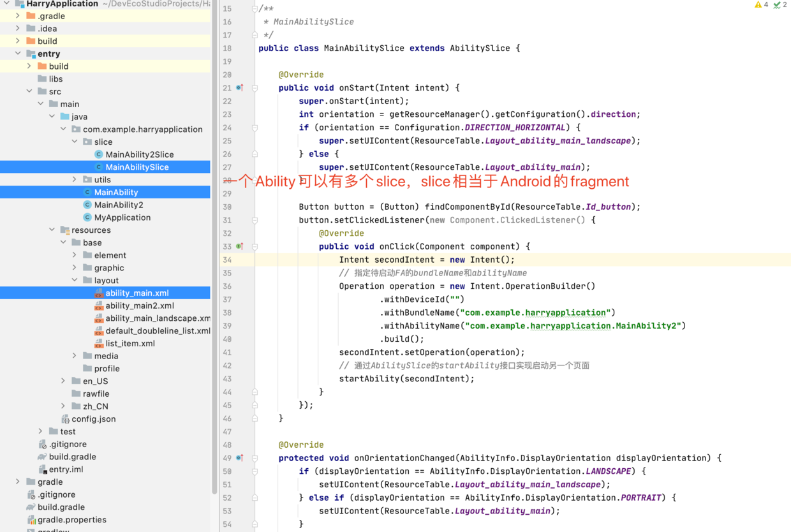The image size is (791, 532).
Task: Select ability_main.xml in layout folder
Action: 105,293
